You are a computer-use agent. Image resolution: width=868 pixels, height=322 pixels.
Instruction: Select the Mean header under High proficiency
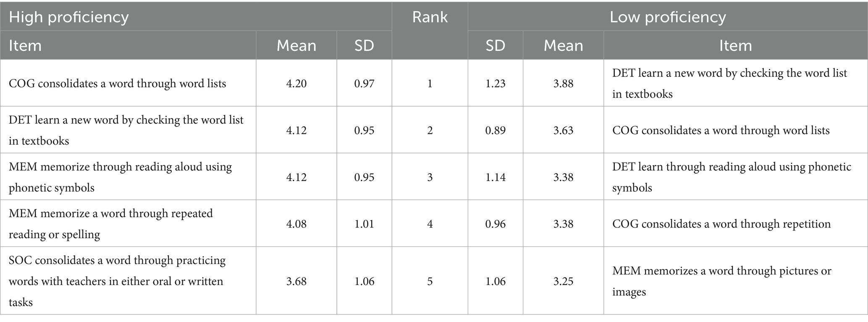296,45
